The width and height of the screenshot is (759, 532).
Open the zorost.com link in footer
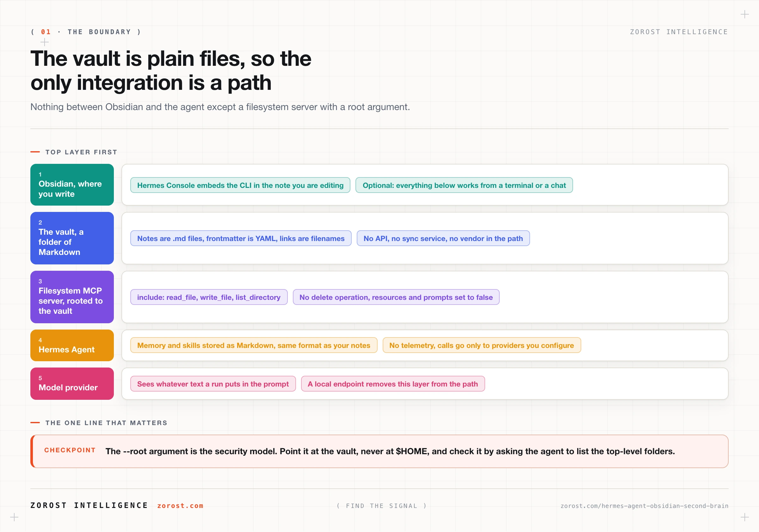[180, 505]
